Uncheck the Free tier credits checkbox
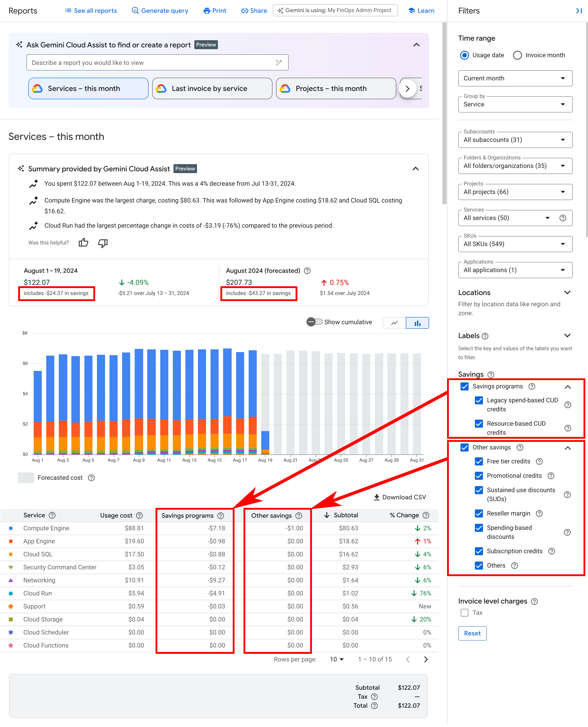The height and width of the screenshot is (727, 588). click(x=479, y=461)
